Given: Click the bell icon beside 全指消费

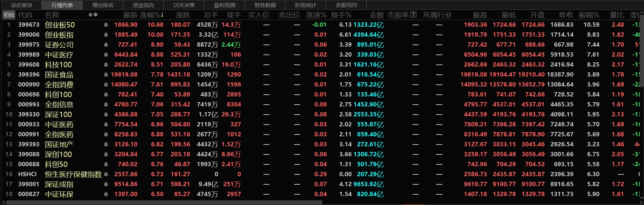Looking at the screenshot, I should click(x=106, y=85).
